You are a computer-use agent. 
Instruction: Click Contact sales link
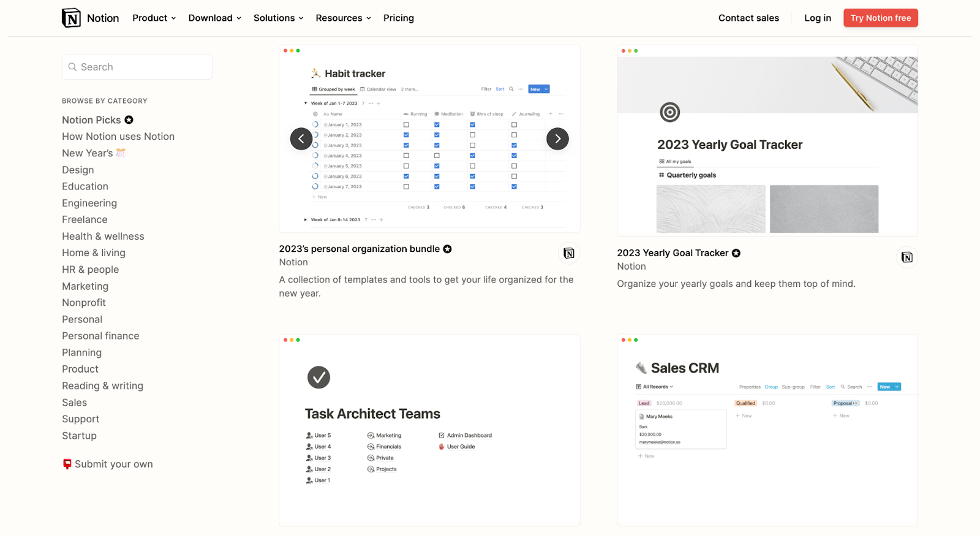click(748, 18)
